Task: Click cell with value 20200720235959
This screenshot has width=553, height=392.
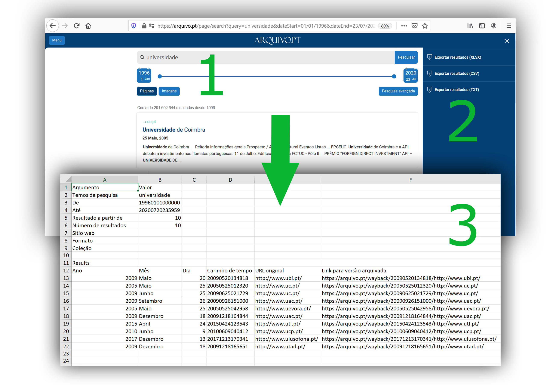Action: tap(160, 210)
